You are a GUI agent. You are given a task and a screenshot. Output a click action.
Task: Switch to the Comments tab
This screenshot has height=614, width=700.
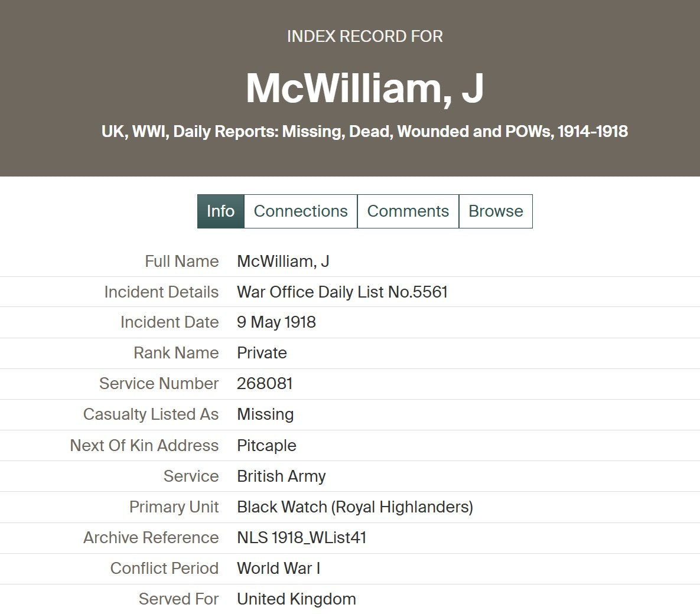pos(408,211)
